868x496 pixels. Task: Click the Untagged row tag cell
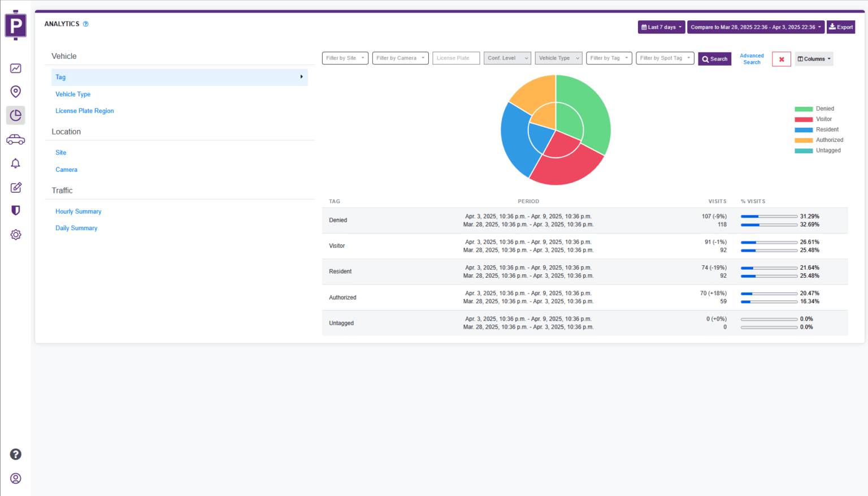(341, 323)
